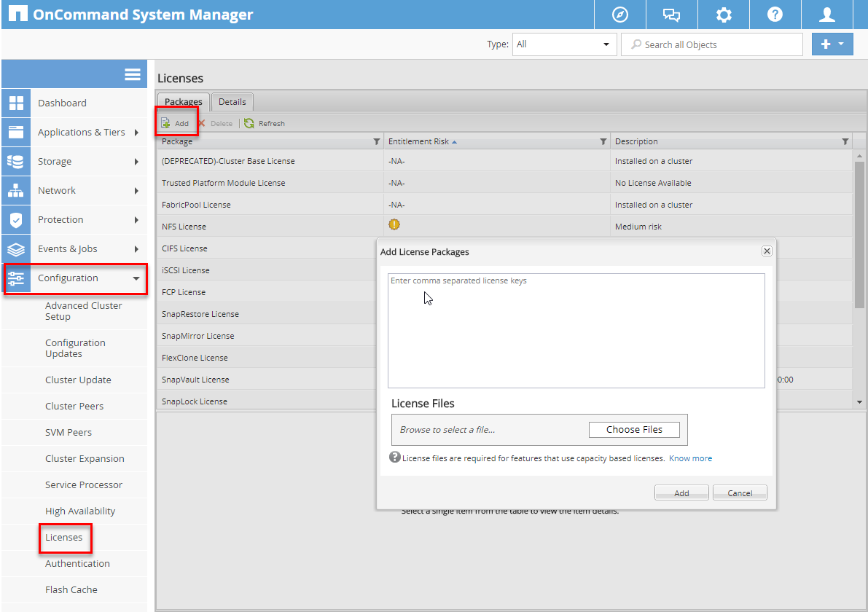This screenshot has height=612, width=868.
Task: Expand the Storage menu arrow
Action: 136,162
